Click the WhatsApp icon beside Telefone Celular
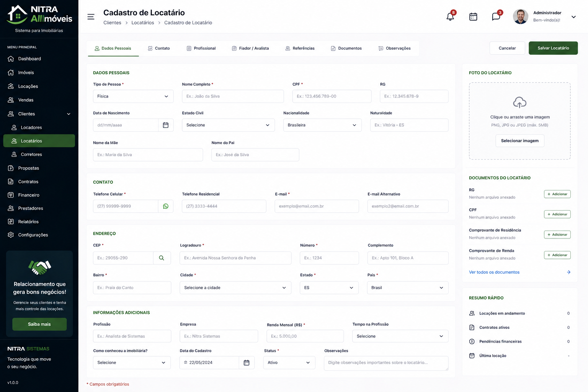 point(166,206)
